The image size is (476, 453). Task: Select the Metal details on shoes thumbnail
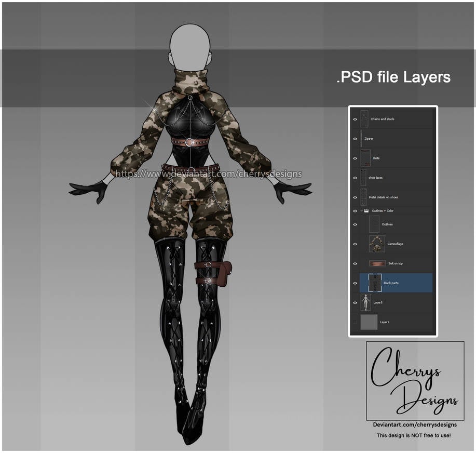pos(363,197)
